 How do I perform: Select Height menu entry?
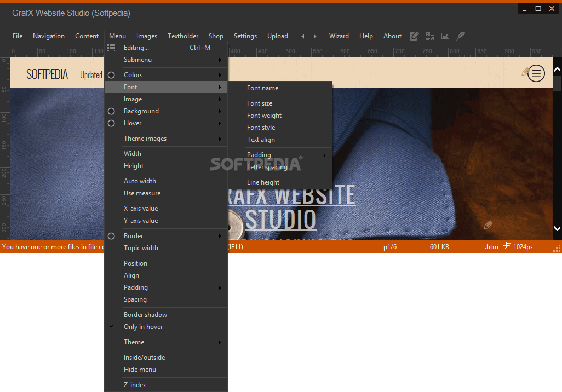[x=167, y=166]
